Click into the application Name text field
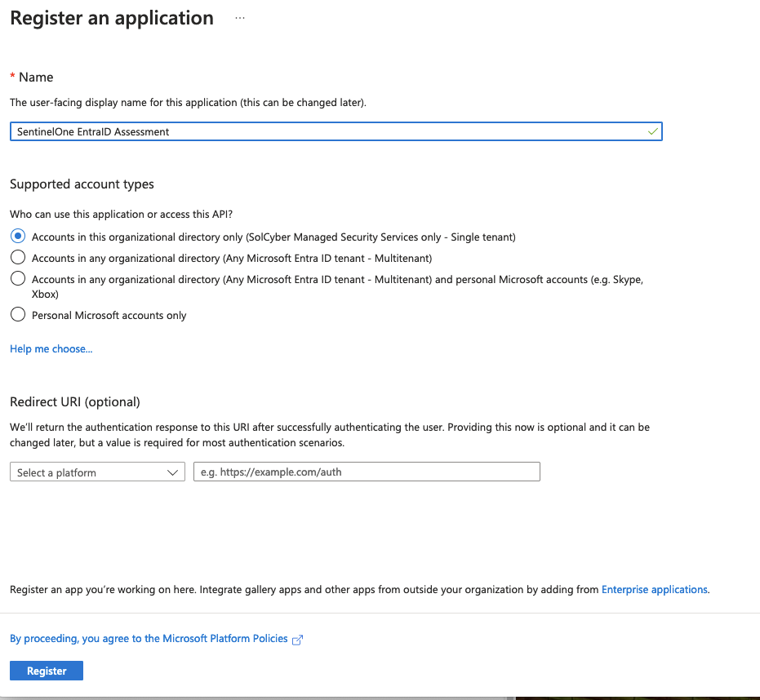 (x=327, y=131)
